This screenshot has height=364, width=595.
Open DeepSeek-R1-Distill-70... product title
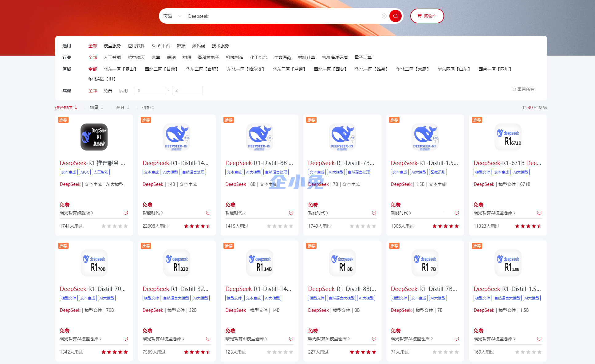point(93,289)
